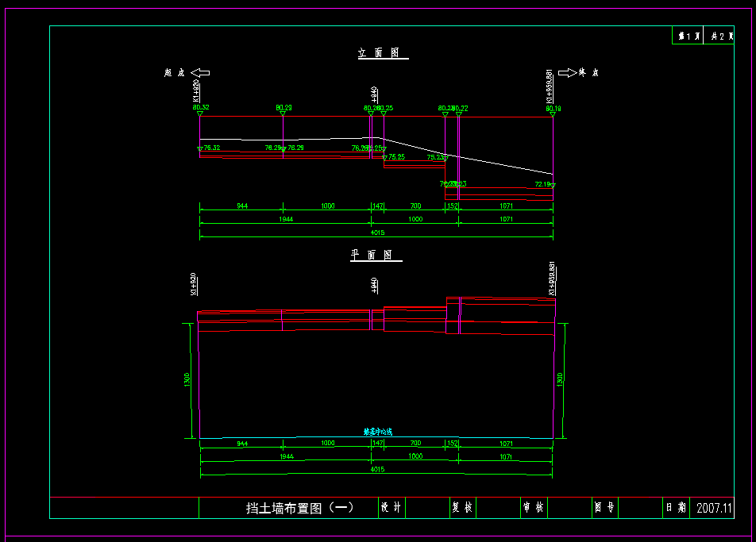Click the elevation triangle marker at 80.32
Screen dimensions: 756x542
199,114
